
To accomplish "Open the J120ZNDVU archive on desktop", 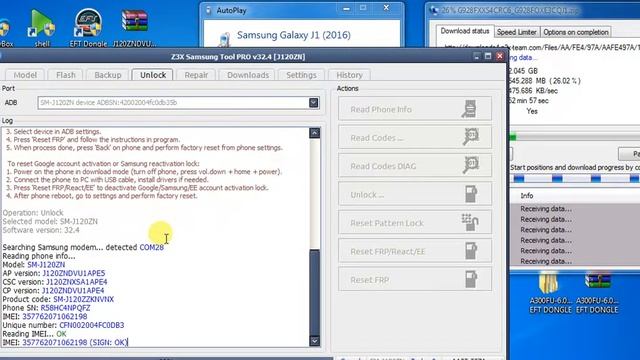I will [134, 27].
